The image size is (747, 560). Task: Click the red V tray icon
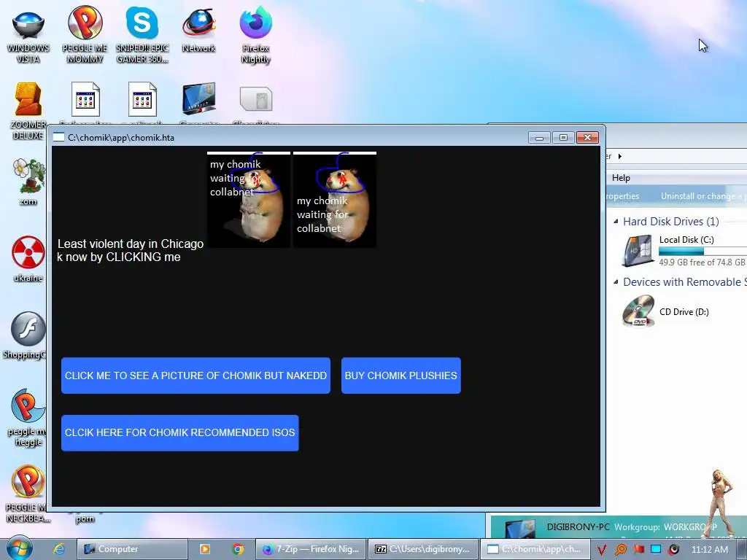[x=602, y=550]
